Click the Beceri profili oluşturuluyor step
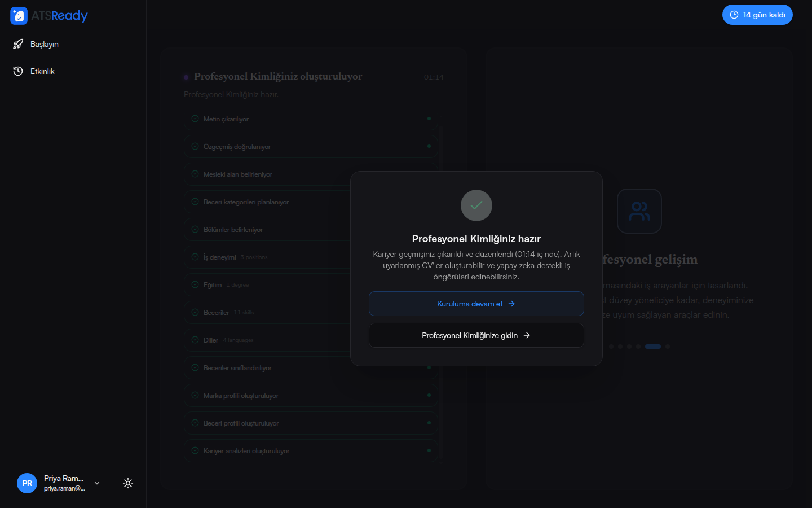812x508 pixels. (311, 423)
